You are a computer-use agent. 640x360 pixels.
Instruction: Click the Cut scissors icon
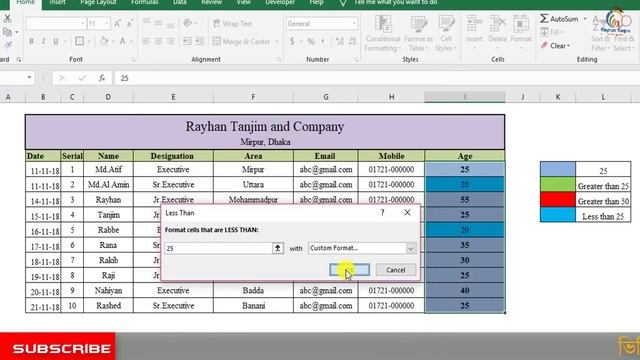[x=7, y=19]
